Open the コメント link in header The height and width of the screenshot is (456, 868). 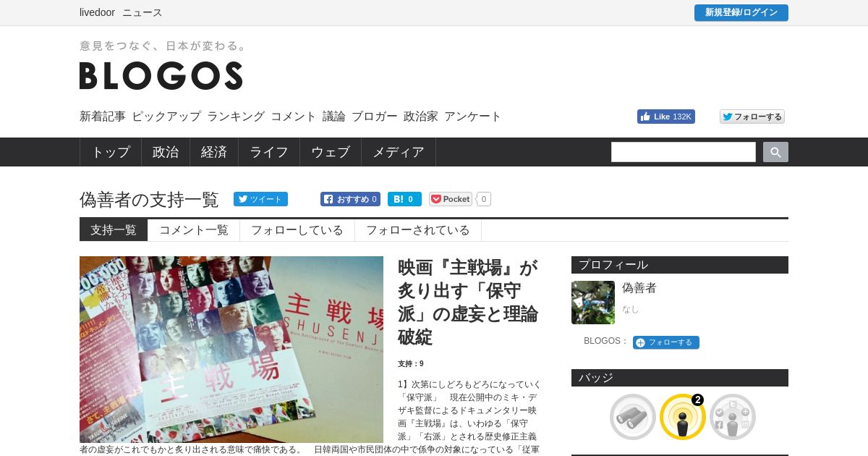coord(294,117)
